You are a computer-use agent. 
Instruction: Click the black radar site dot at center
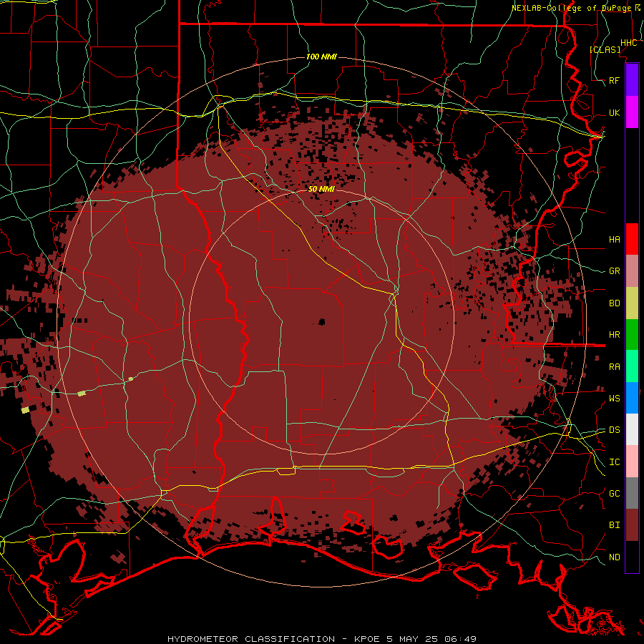321,321
